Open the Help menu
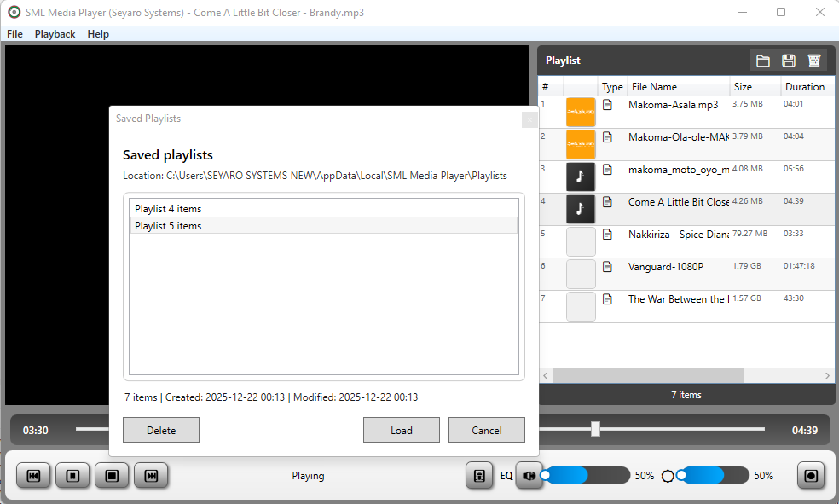This screenshot has height=504, width=839. [x=98, y=33]
